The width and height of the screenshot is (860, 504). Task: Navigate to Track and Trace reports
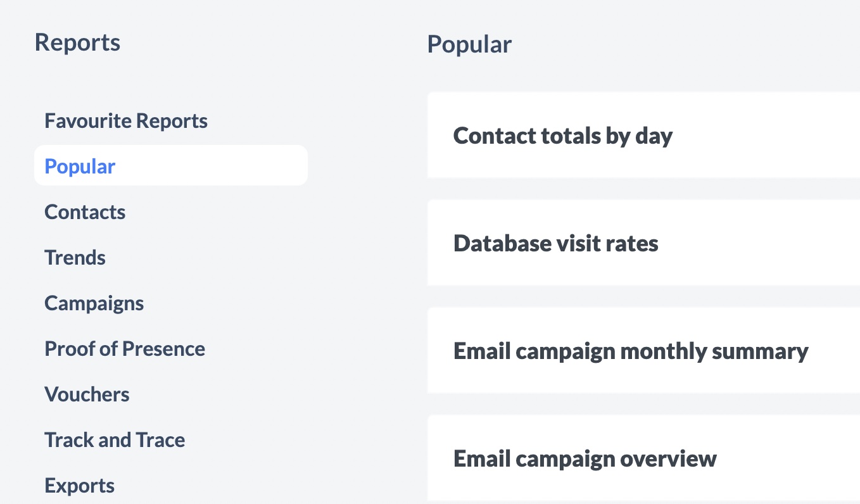coord(115,440)
